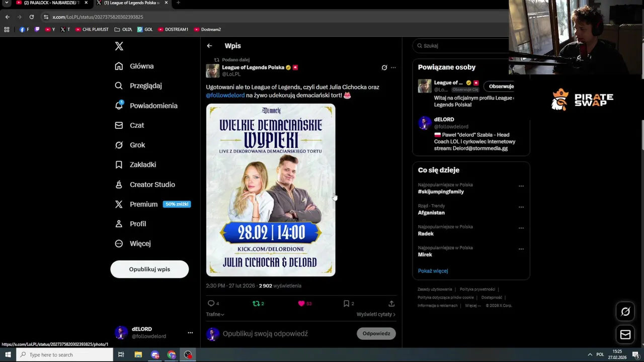Open the Windows Start menu
644x362 pixels.
[x=8, y=355]
